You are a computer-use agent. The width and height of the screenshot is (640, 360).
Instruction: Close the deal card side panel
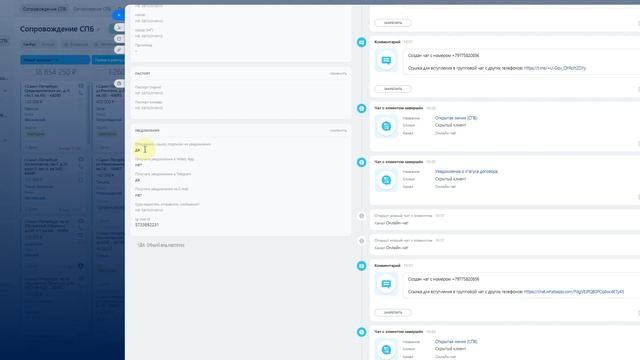118,15
